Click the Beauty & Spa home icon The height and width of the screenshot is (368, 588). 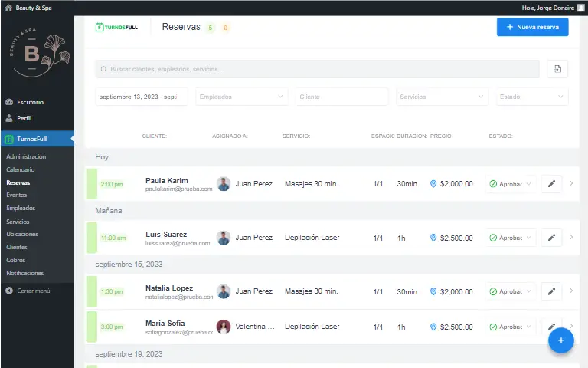coord(8,8)
